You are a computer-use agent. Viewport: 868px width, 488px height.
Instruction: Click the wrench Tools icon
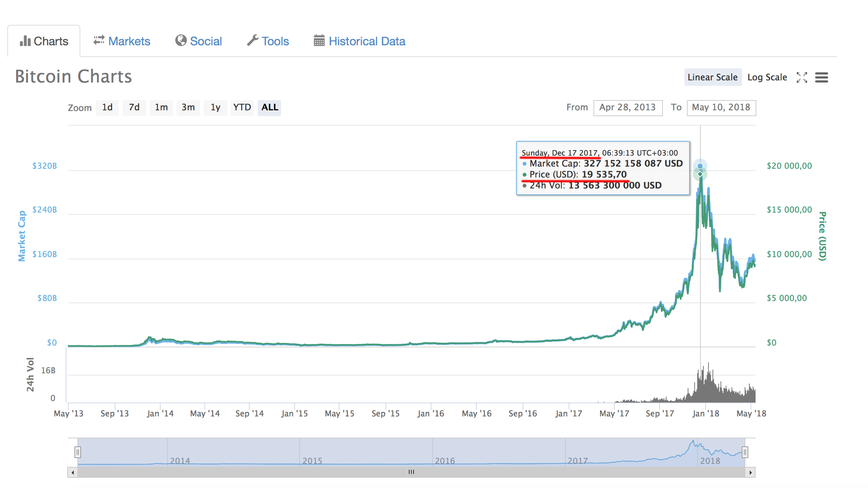(x=253, y=41)
